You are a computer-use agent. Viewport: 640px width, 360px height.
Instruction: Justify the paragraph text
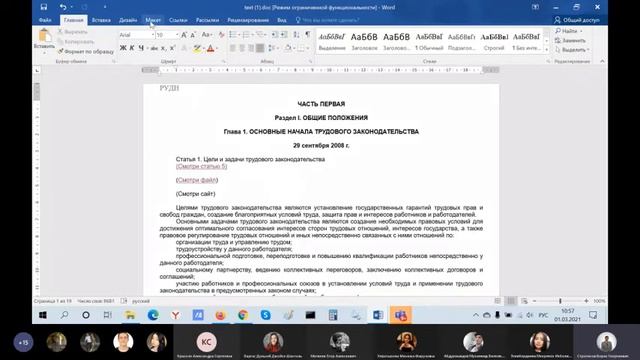coord(260,48)
